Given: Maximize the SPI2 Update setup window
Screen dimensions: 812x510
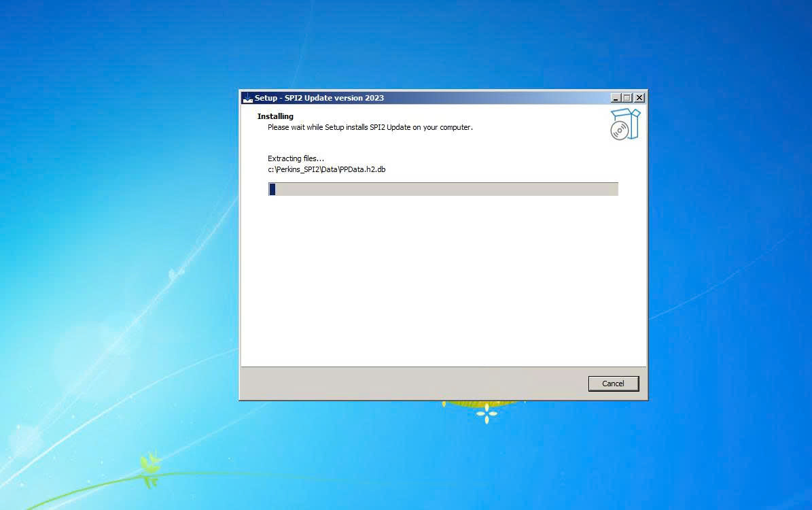Looking at the screenshot, I should point(627,98).
